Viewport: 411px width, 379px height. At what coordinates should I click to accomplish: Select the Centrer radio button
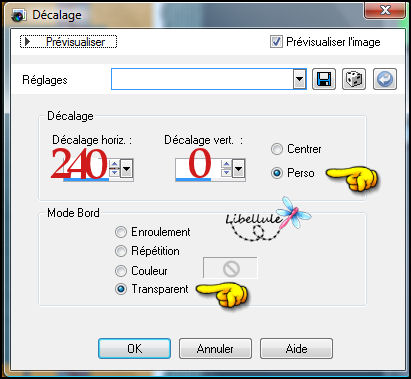point(277,149)
